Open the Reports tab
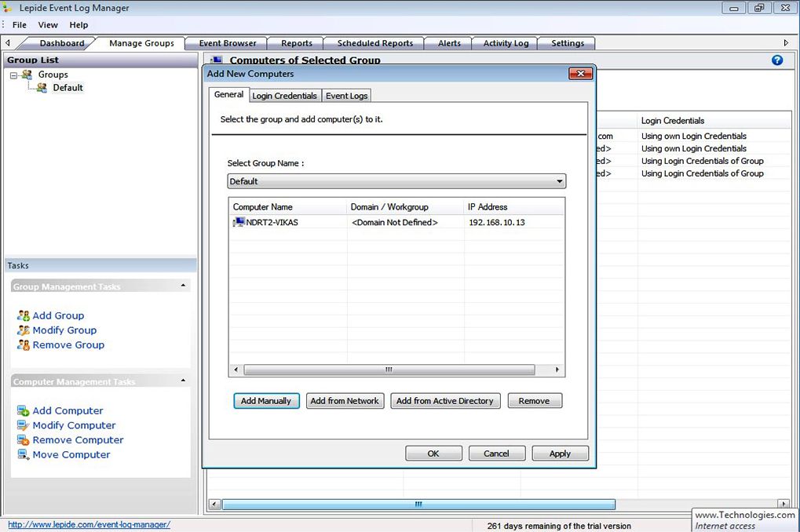The image size is (800, 532). (x=297, y=43)
